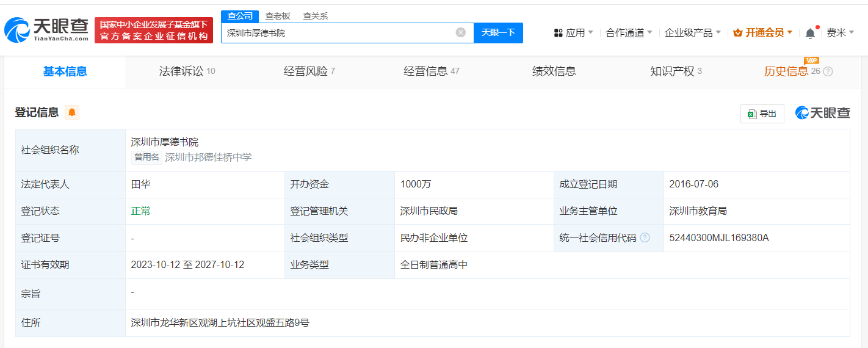
Task: Open the notifications bell
Action: [x=810, y=33]
